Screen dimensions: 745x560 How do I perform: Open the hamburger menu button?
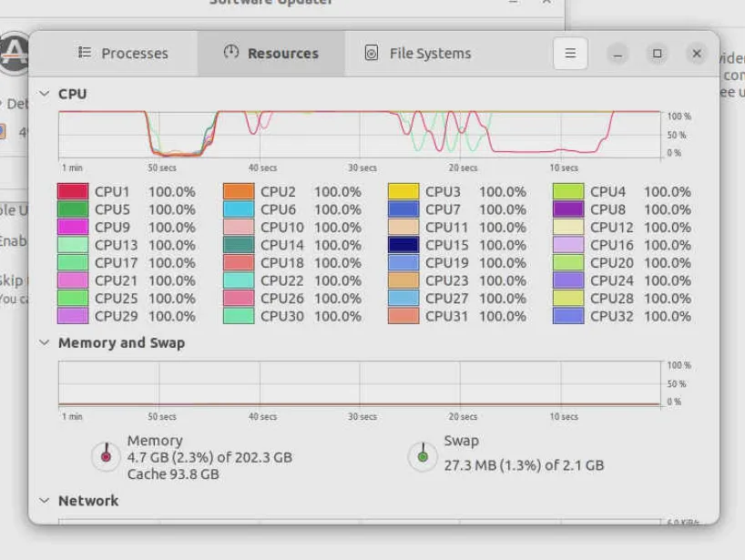[570, 53]
